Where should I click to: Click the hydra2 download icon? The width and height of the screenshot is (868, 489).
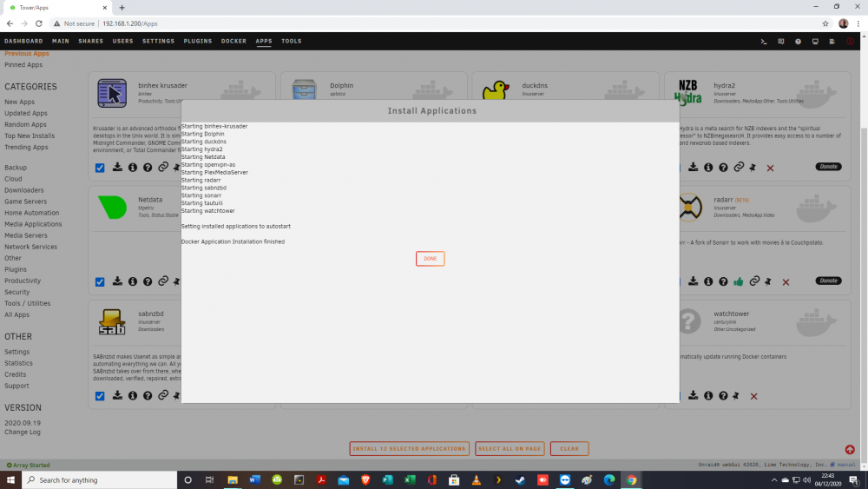point(693,168)
